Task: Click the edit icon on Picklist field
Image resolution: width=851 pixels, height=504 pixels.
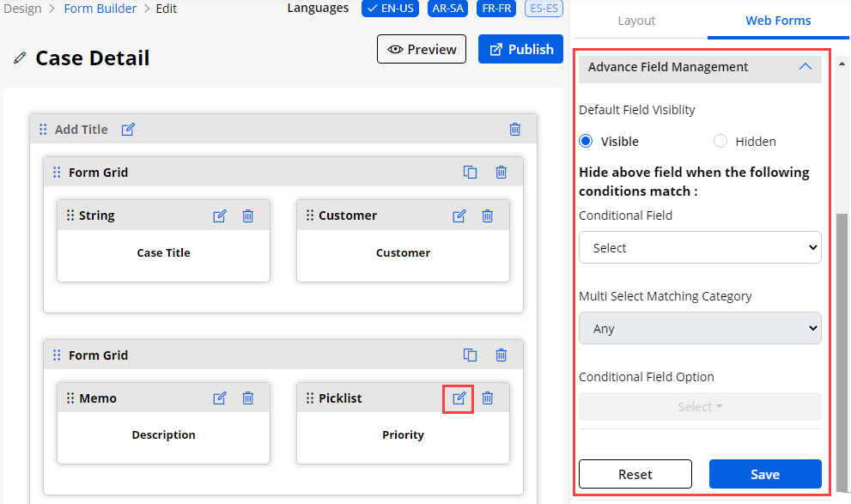Action: pos(459,398)
